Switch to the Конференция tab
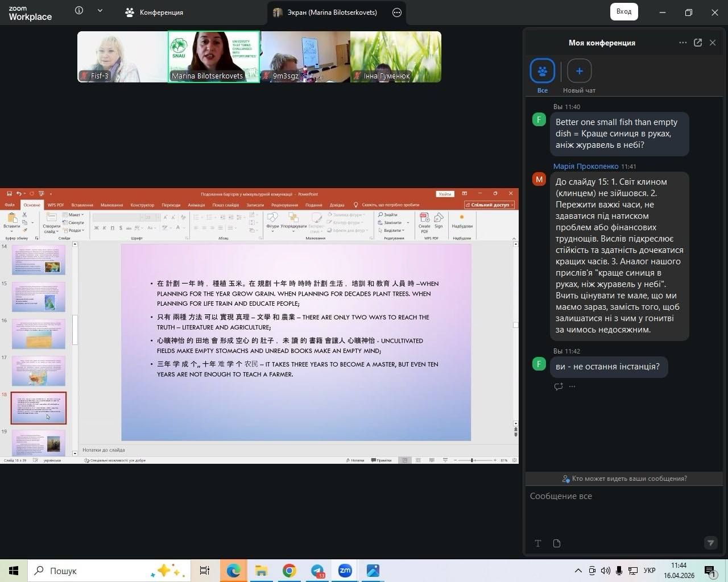Screen dimensions: 728x582 [155, 13]
